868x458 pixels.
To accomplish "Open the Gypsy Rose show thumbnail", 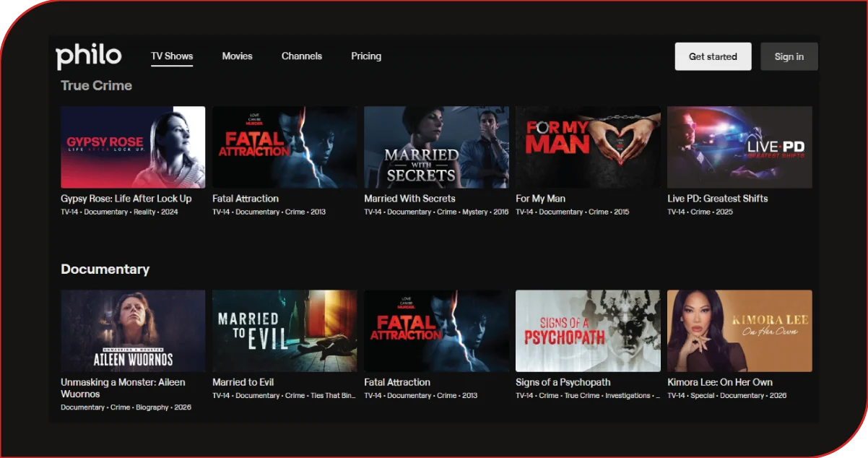I will pos(133,147).
